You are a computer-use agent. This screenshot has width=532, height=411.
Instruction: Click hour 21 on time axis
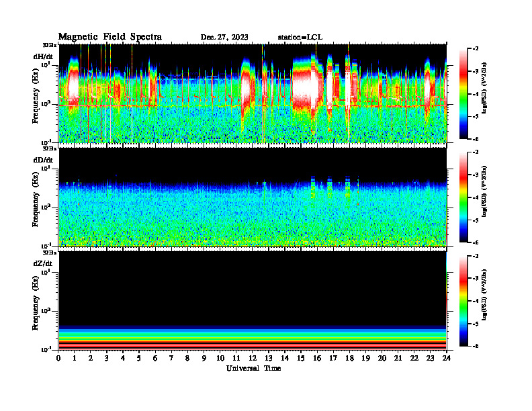click(398, 358)
